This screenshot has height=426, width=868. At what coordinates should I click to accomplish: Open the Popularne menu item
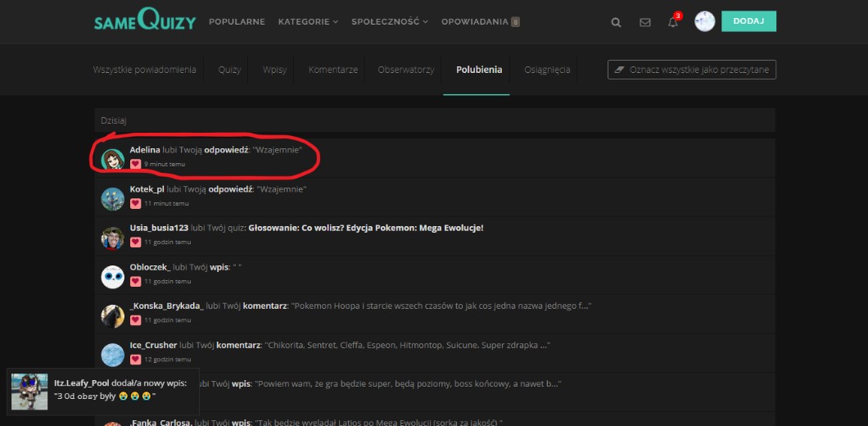click(x=237, y=22)
